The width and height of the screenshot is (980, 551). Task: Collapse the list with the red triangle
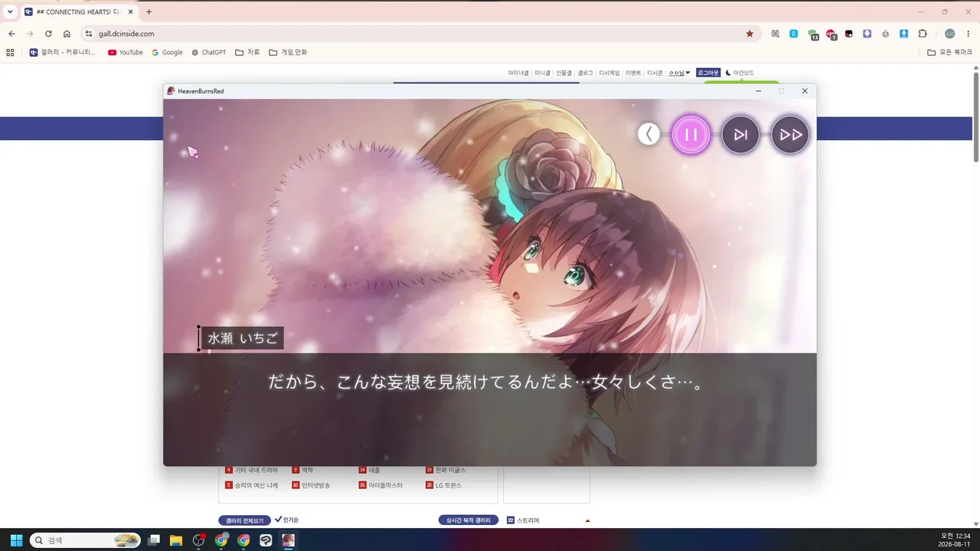pyautogui.click(x=587, y=520)
